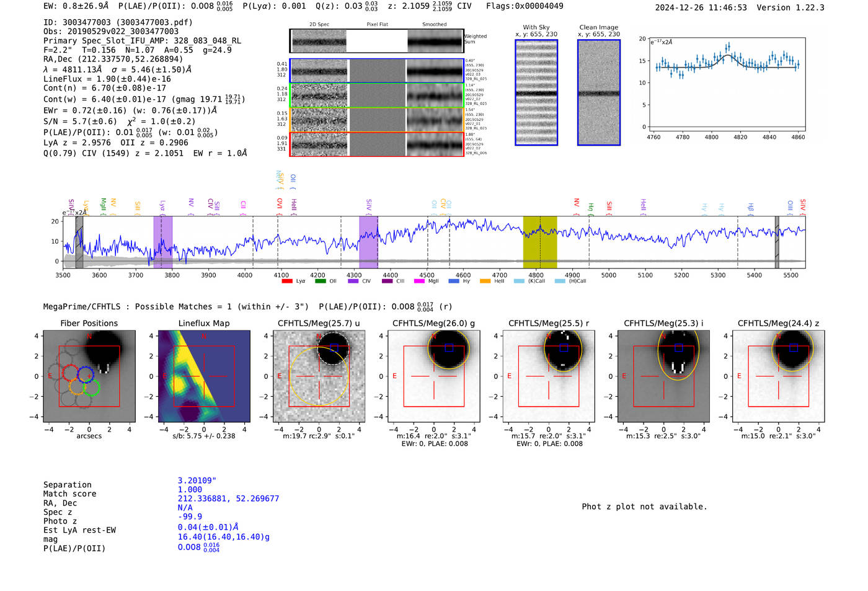
Task: Select the blue-bordered fiber 2D spectrum
Action: click(x=377, y=71)
